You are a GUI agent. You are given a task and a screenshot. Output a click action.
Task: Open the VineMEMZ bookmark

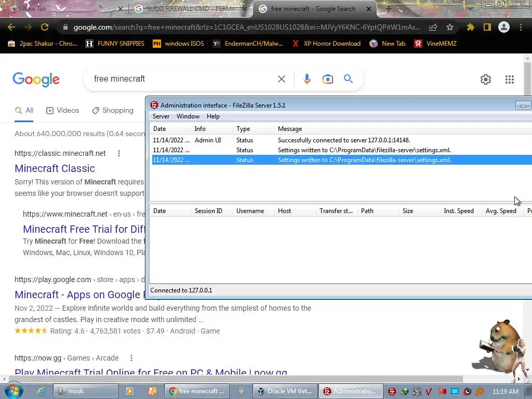coord(435,44)
